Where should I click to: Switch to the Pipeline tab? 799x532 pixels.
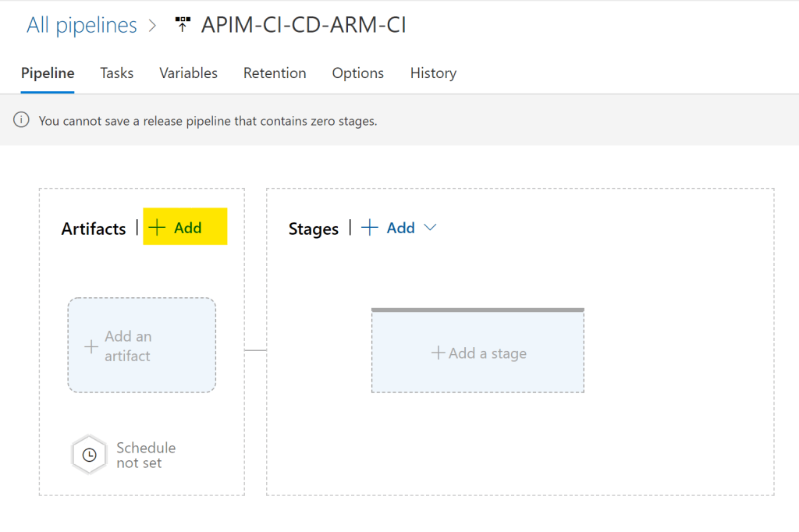pos(48,73)
